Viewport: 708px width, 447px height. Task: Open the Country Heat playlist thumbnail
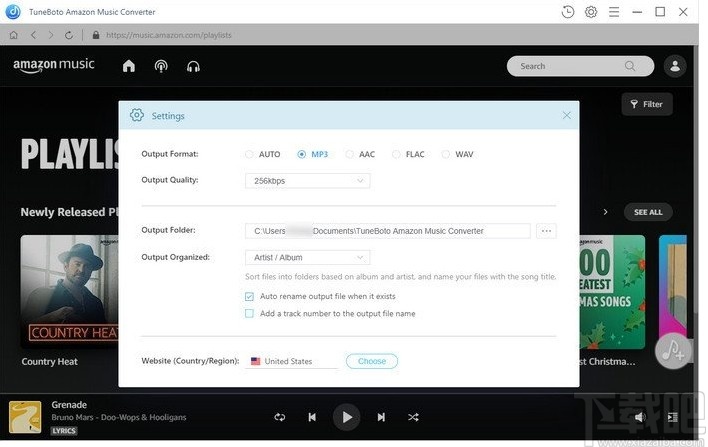click(x=70, y=291)
